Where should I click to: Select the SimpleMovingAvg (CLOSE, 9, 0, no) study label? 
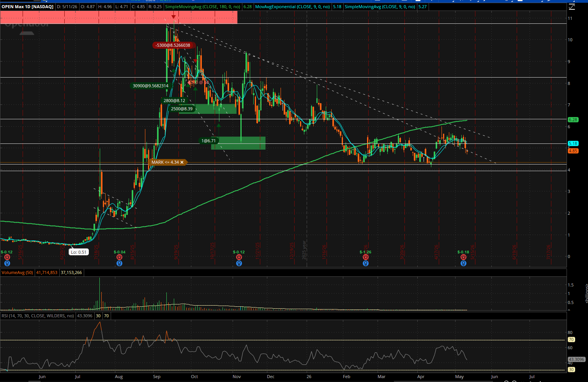pos(380,7)
